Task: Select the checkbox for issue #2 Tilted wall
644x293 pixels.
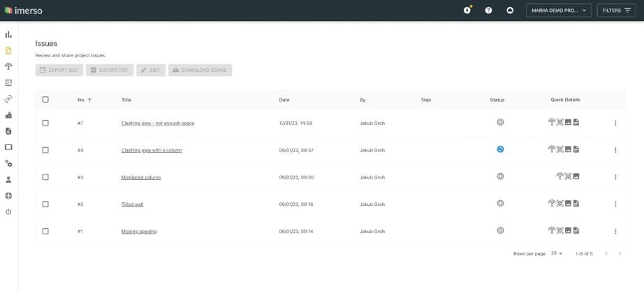Action: click(x=45, y=204)
